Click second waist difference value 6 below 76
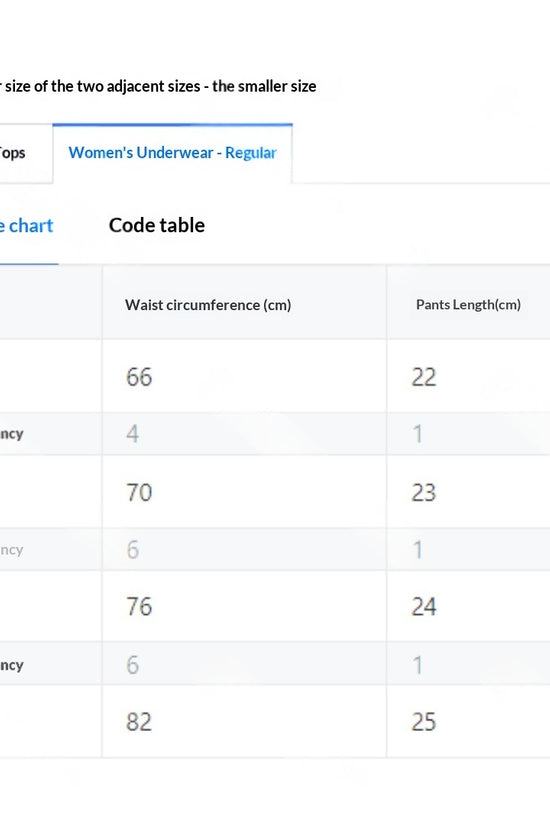Viewport: 550px width, 825px height. point(133,665)
